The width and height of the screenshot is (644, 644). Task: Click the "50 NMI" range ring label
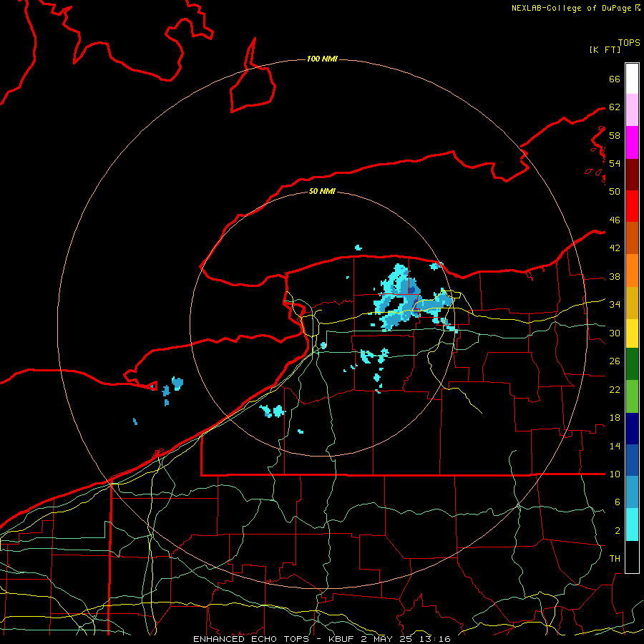(322, 191)
